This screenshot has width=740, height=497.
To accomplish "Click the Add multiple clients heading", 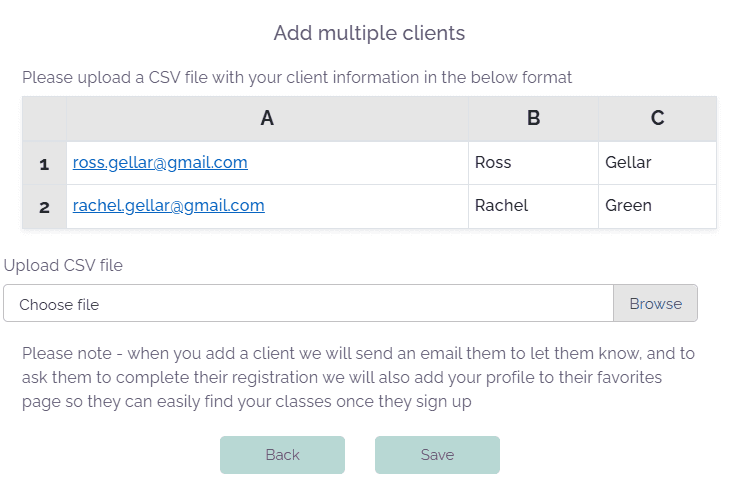I will click(369, 33).
